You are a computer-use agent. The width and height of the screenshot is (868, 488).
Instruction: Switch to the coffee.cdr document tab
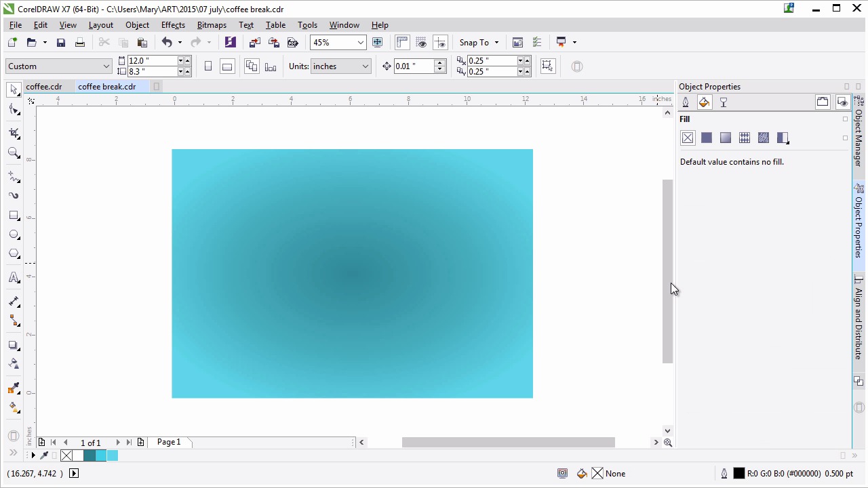click(x=44, y=87)
